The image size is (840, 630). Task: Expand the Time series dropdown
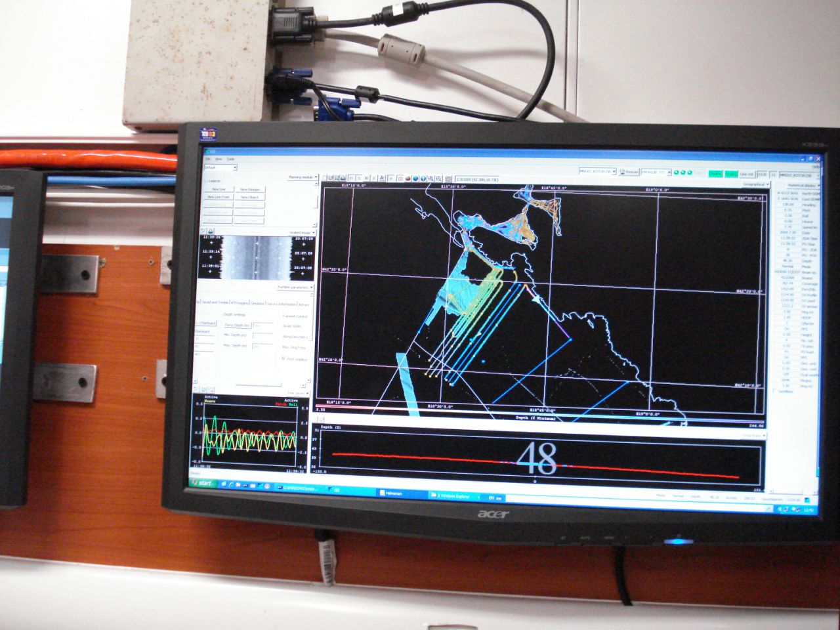click(298, 392)
